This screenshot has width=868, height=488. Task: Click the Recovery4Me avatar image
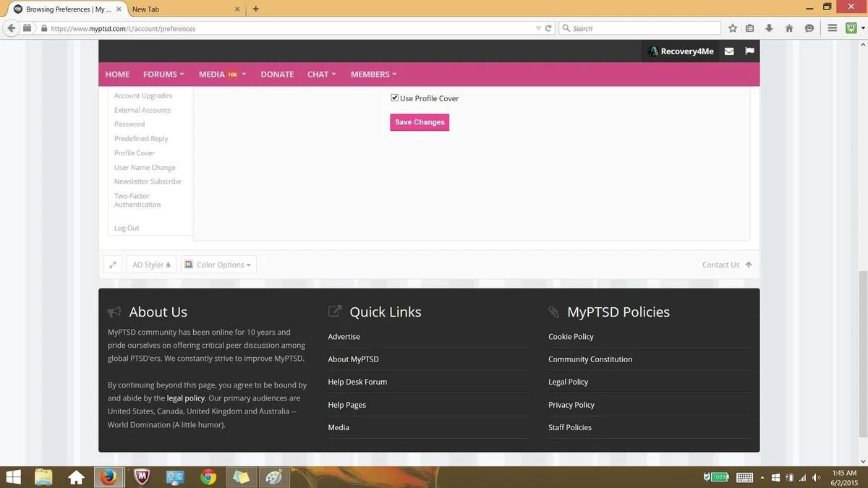[652, 51]
